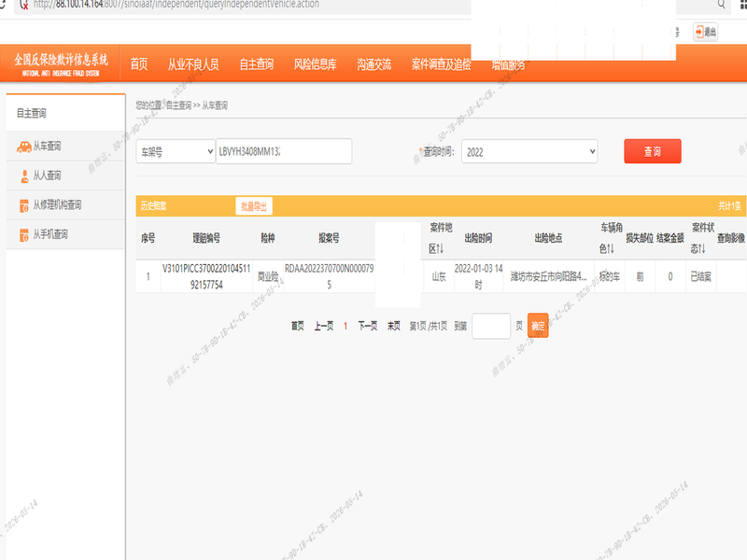This screenshot has height=560, width=747.
Task: Sort by 车辆角色 column header
Action: point(611,238)
